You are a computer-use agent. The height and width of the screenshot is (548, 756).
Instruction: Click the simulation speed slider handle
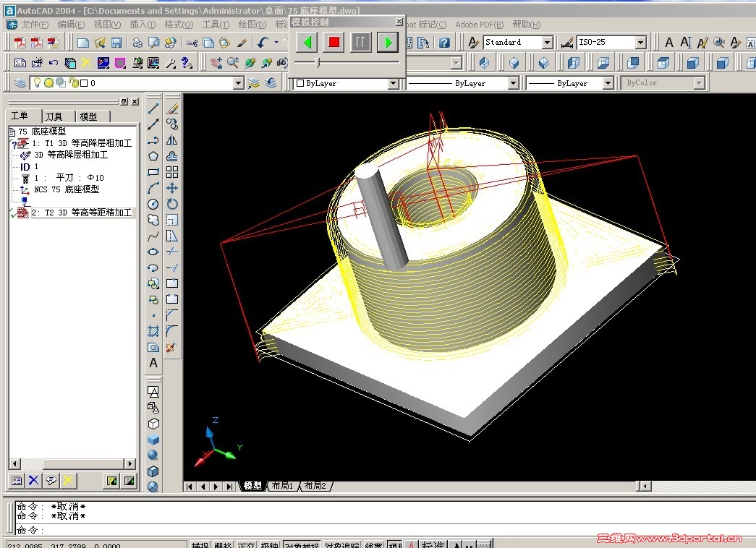pyautogui.click(x=317, y=64)
